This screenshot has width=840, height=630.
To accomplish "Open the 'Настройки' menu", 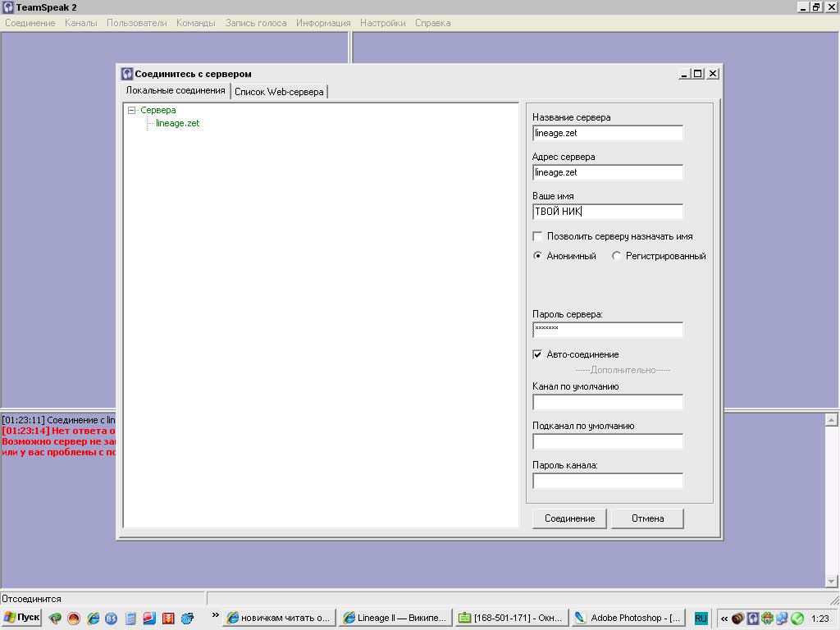I will [382, 23].
